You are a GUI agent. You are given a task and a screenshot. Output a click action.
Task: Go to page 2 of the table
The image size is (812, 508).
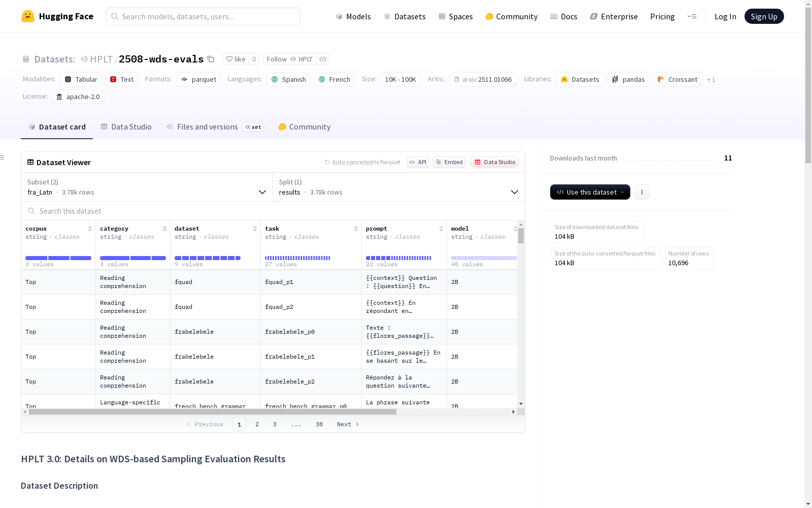coord(257,424)
